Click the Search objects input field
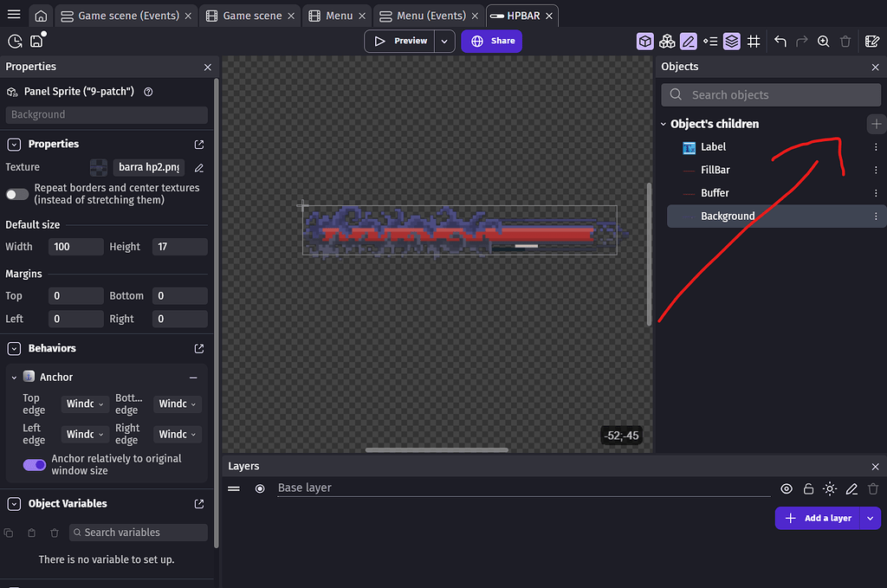Screen dimensions: 887x588 coord(770,94)
